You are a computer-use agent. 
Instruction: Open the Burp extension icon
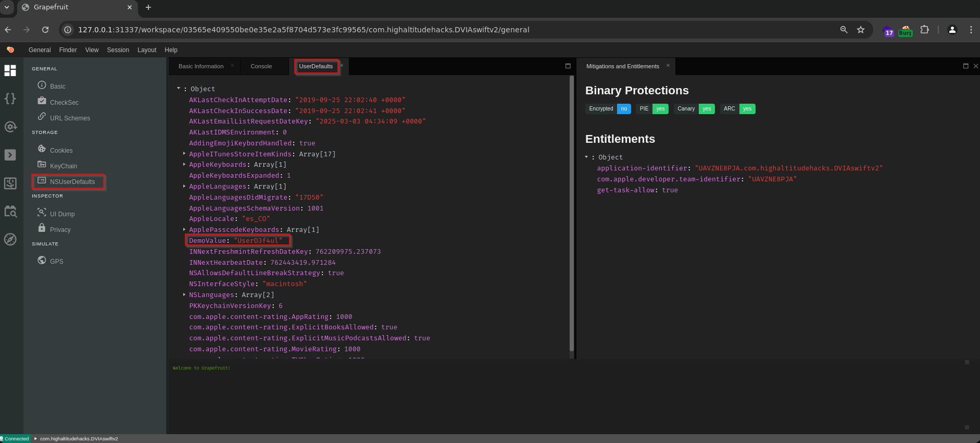(x=906, y=31)
